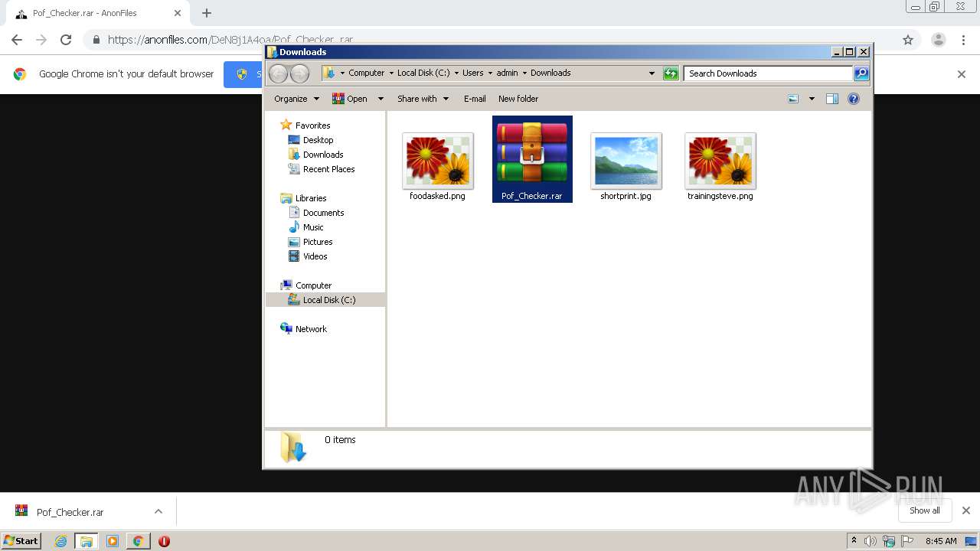Screen dimensions: 980x551
Task: Open the Music library
Action: coord(305,227)
